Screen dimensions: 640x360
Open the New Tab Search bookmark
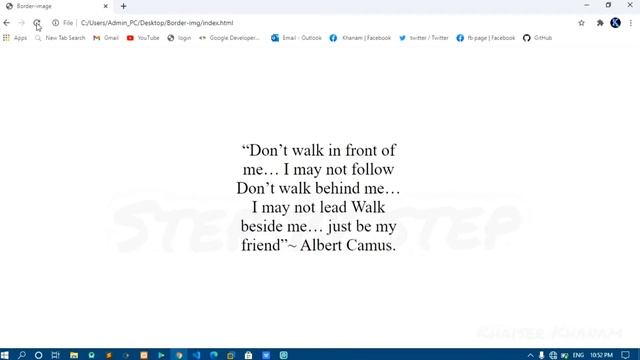point(60,38)
